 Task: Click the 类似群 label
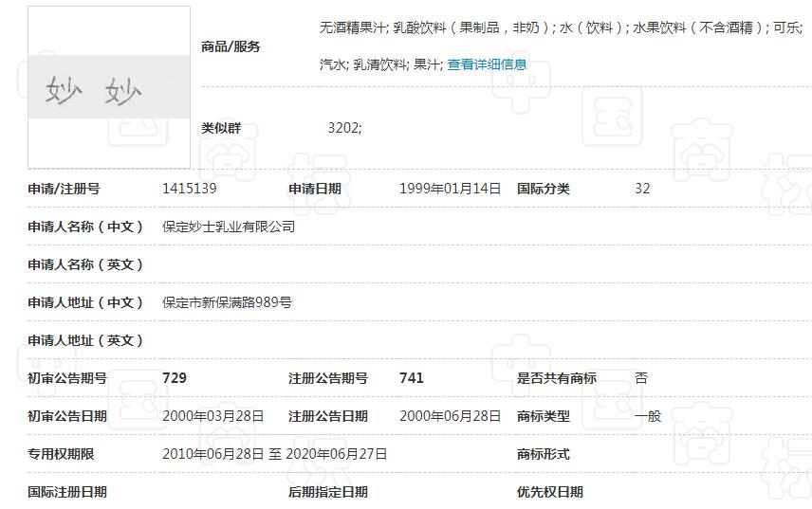221,128
